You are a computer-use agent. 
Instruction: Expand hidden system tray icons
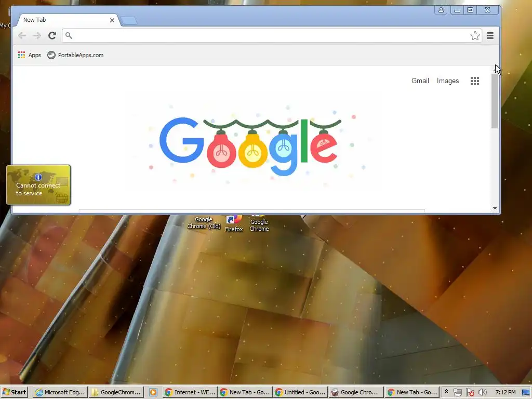click(x=446, y=392)
